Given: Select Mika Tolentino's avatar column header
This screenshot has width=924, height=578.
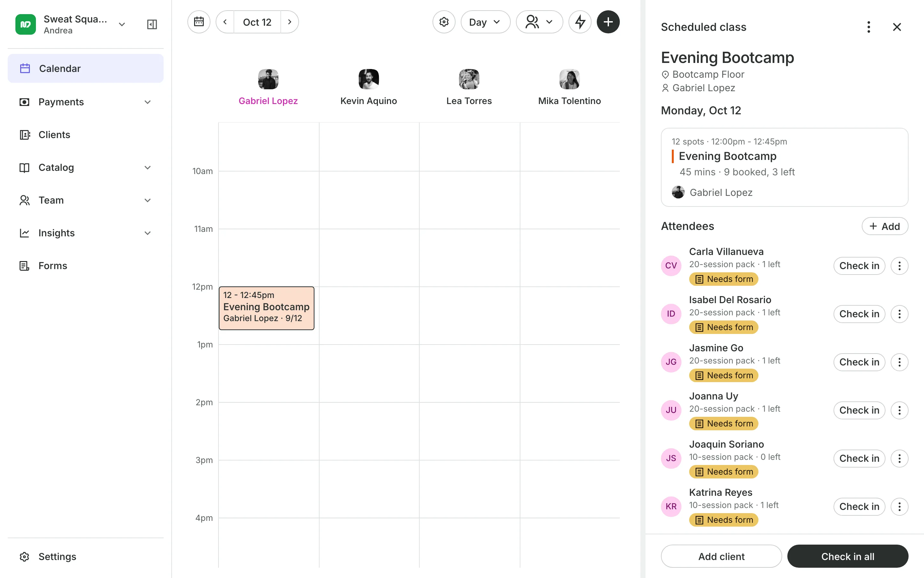Looking at the screenshot, I should tap(569, 79).
